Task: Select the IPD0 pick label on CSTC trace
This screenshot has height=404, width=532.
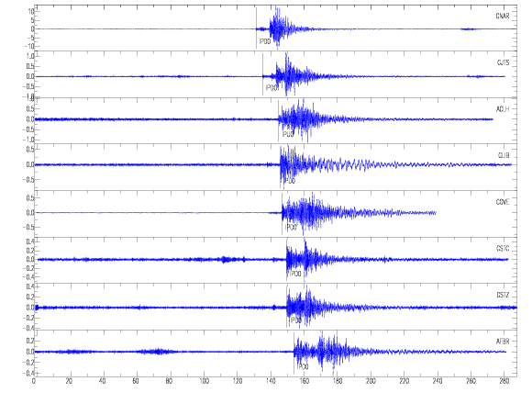Action: click(295, 274)
